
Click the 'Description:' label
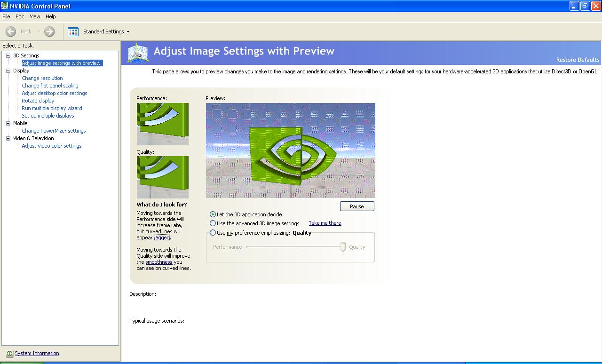click(x=143, y=294)
